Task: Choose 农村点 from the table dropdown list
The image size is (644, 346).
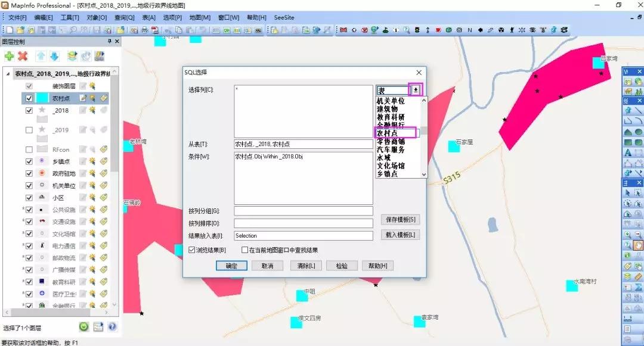Action: [x=388, y=133]
